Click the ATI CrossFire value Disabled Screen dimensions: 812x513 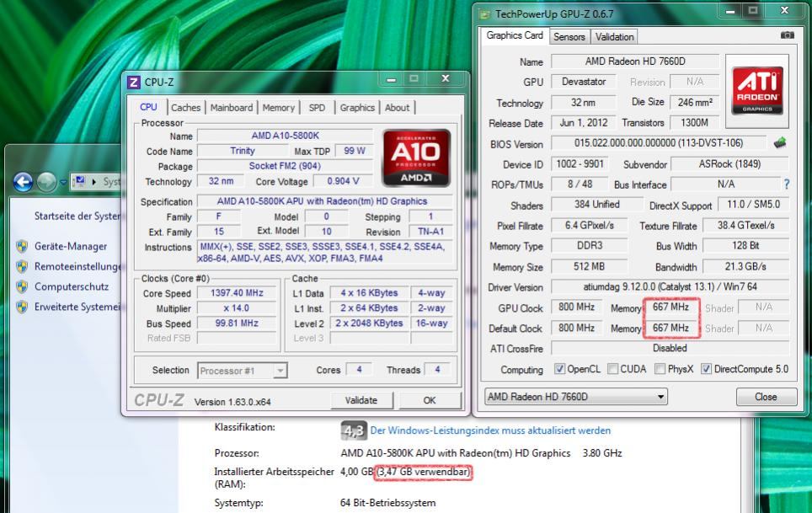click(670, 349)
